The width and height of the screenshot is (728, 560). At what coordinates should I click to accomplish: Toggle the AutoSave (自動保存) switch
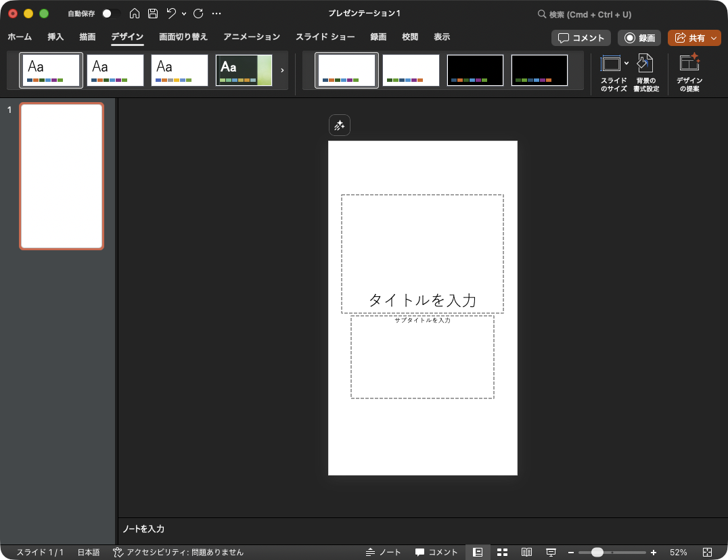[111, 14]
